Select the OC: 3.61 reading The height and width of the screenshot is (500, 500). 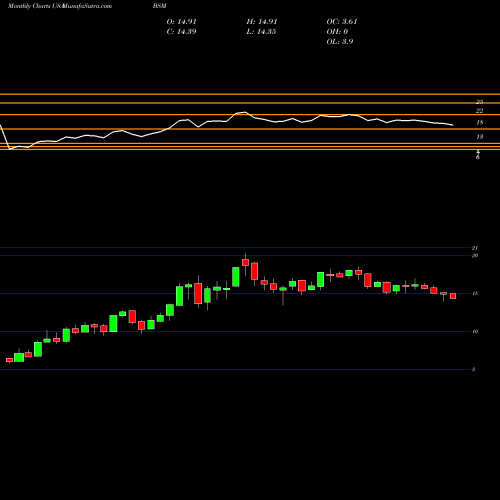click(342, 22)
